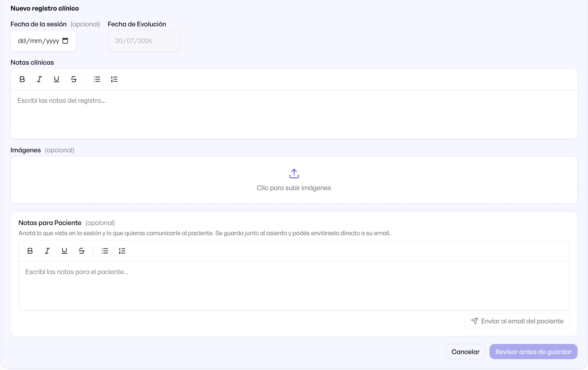This screenshot has width=588, height=370.
Task: Toggle underline in Notas para Paciente toolbar
Action: (64, 251)
